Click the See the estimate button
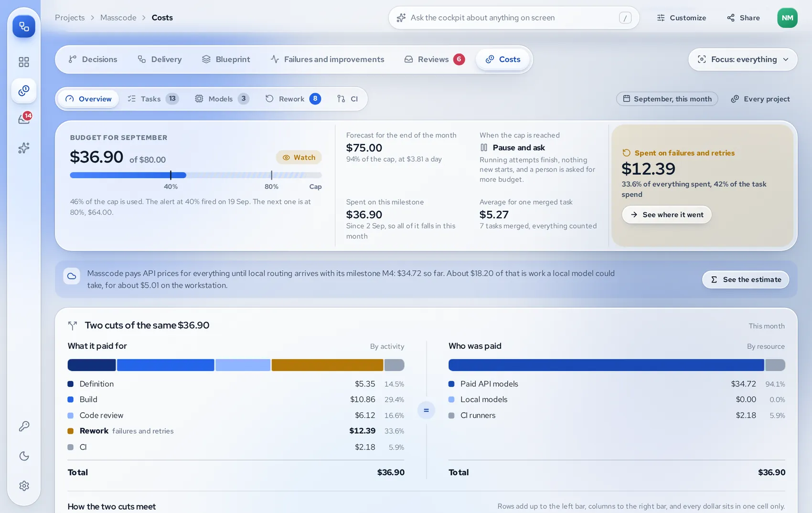Viewport: 812px width, 513px height. pos(745,280)
